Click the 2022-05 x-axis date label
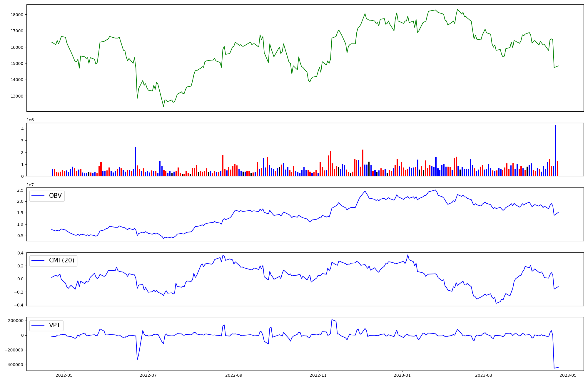This screenshot has width=588, height=382. [64, 375]
